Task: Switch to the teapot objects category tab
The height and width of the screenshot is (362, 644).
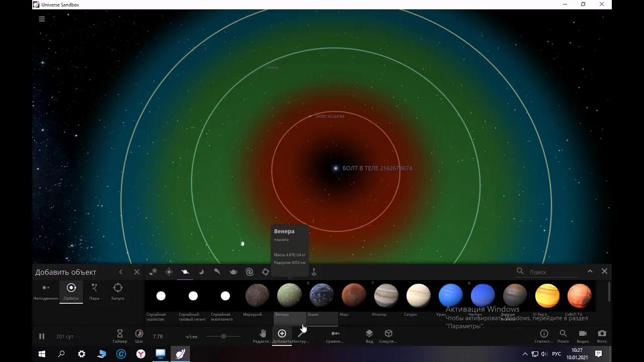Action: point(233,272)
